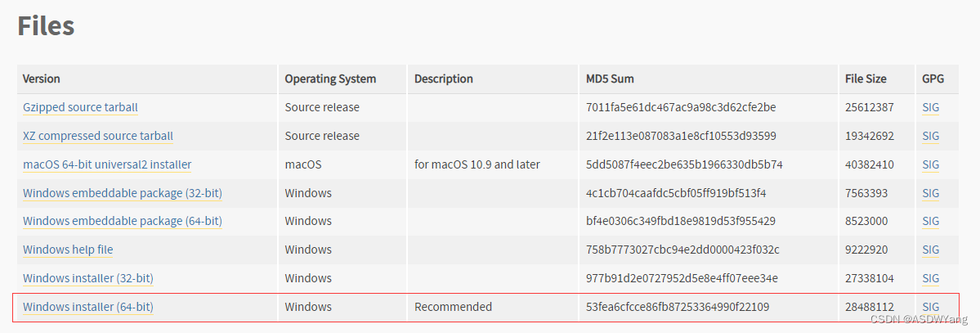Open the Windows help file link
Viewport: 980px width, 333px height.
pyautogui.click(x=68, y=250)
